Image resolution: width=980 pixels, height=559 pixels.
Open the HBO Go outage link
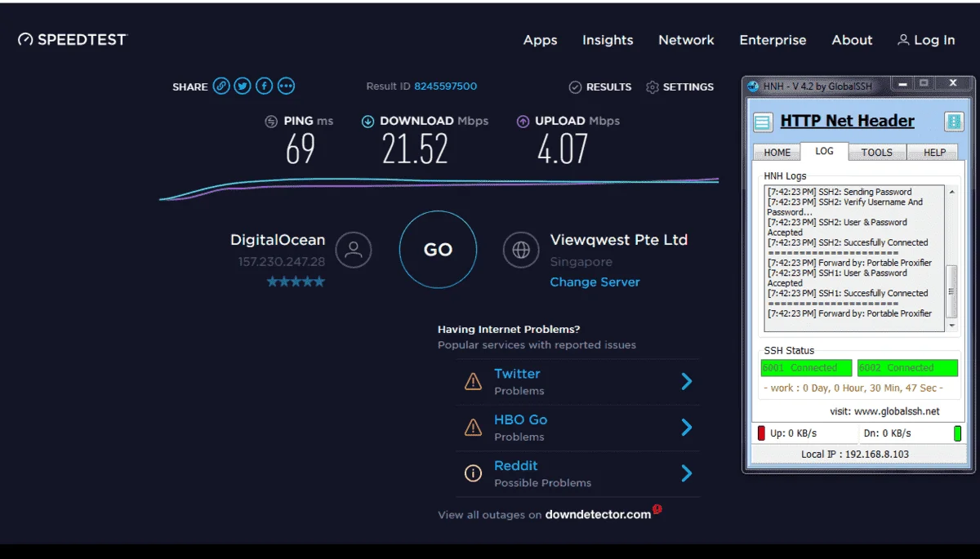(x=520, y=419)
